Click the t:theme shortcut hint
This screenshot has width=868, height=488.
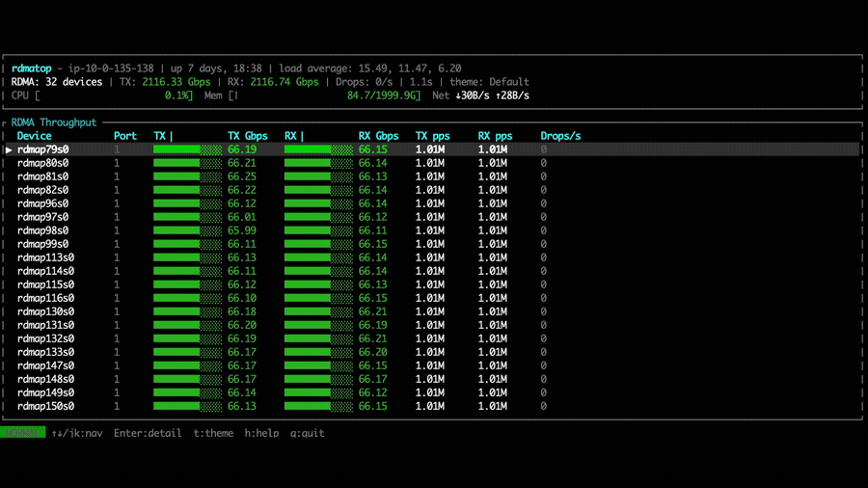click(213, 433)
